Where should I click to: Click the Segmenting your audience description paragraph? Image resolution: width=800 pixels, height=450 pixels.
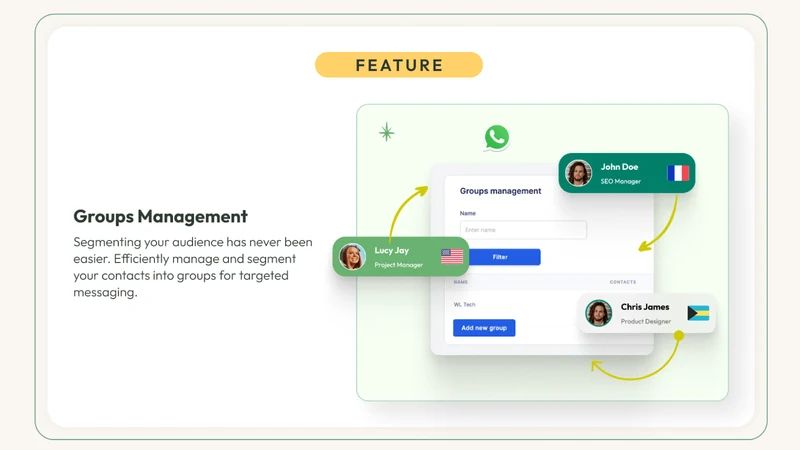click(193, 267)
